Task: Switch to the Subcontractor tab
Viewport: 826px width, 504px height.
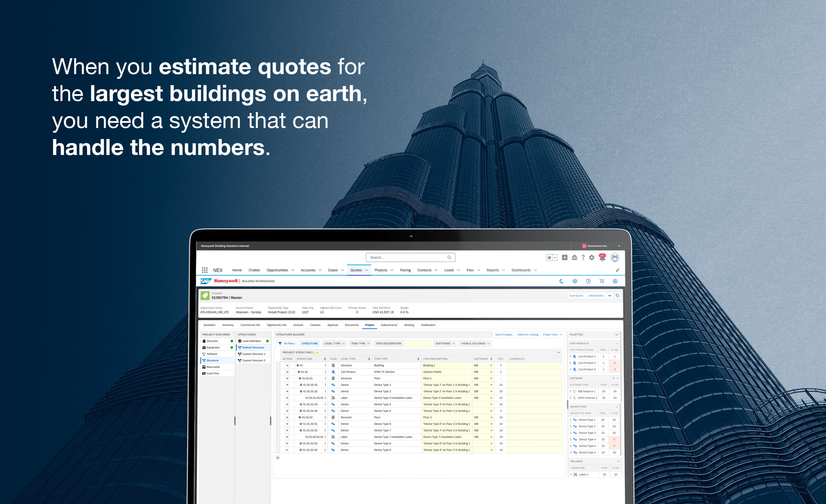Action: [389, 325]
